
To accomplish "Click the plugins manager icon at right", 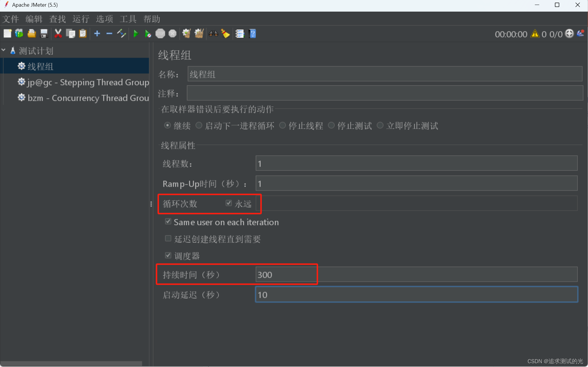I will tap(581, 33).
